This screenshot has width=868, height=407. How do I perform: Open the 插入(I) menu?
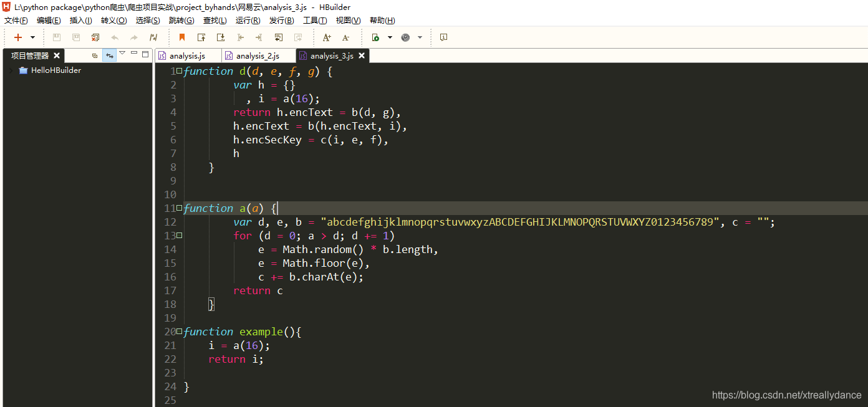click(80, 21)
